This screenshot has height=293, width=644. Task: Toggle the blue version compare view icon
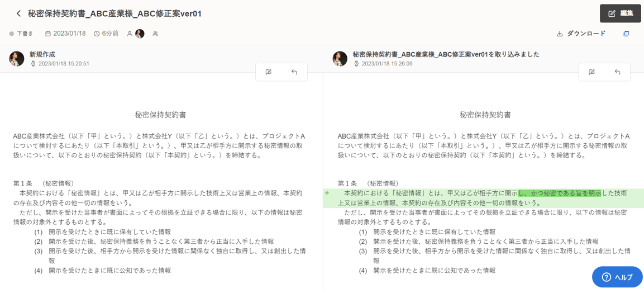pos(626,34)
